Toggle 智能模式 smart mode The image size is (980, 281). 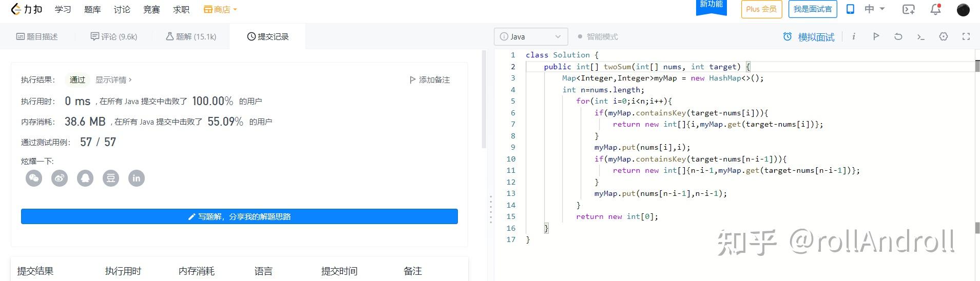tap(598, 37)
